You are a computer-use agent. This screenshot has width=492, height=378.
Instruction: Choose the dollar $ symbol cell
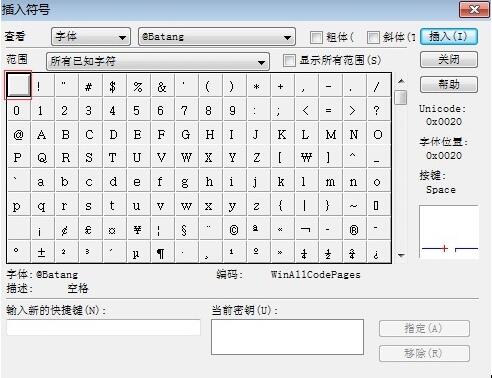tap(114, 86)
